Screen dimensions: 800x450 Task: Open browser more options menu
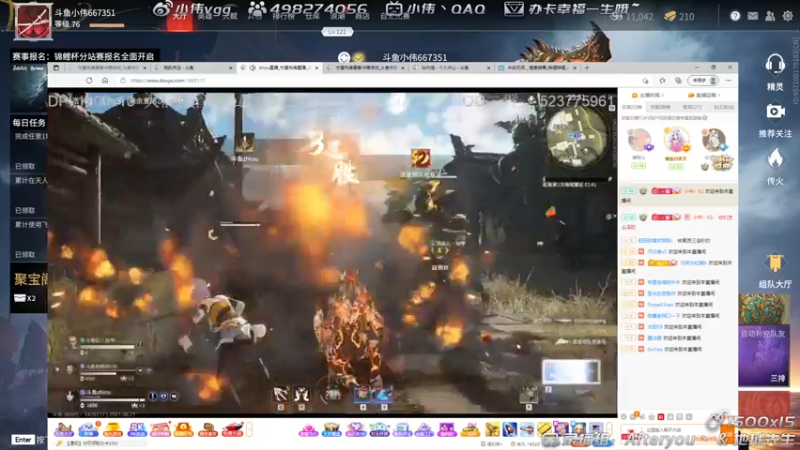click(x=729, y=81)
